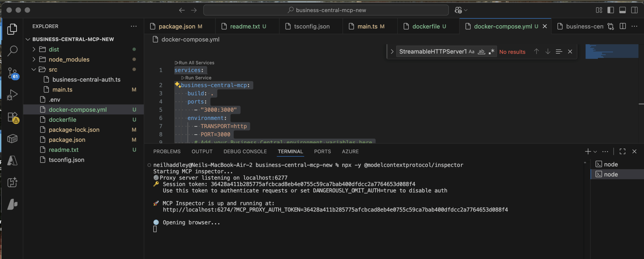Toggle Match Whole Word in find widget
Image resolution: width=644 pixels, height=259 pixels.
pyautogui.click(x=481, y=51)
